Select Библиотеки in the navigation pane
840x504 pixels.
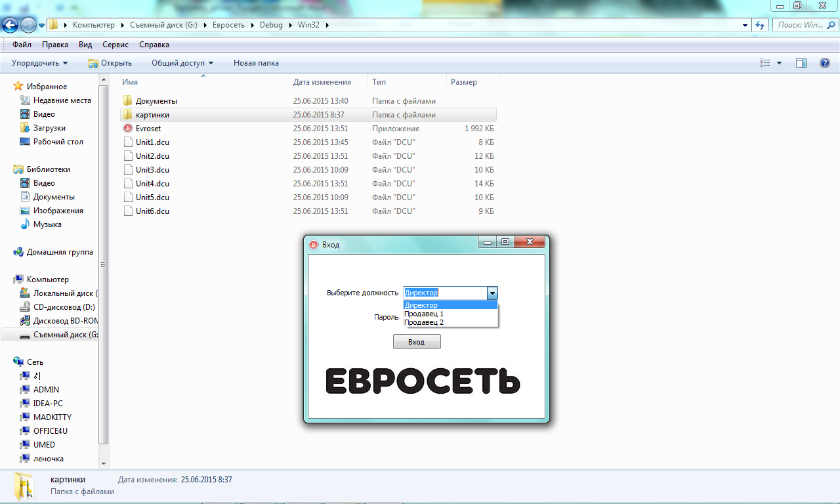click(48, 169)
